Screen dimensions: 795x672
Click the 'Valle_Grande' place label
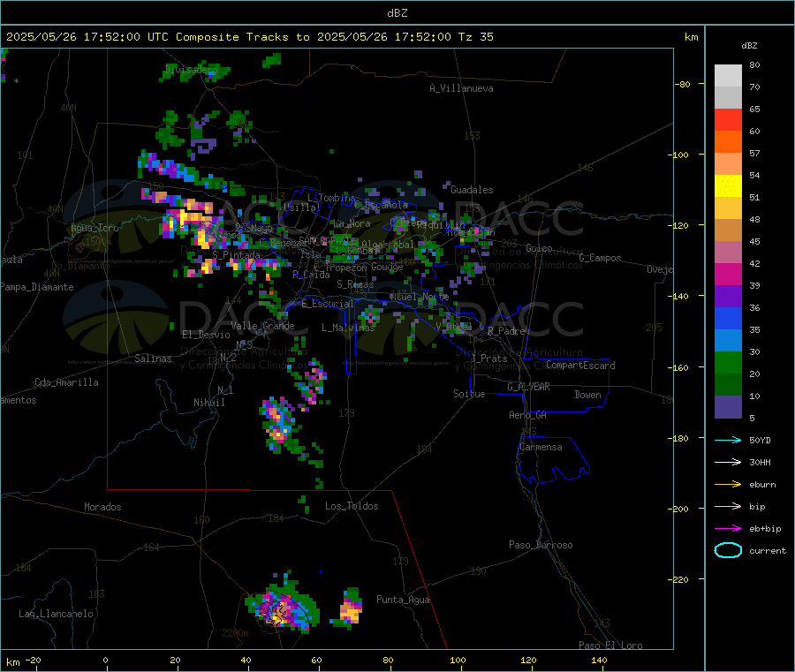click(x=262, y=326)
